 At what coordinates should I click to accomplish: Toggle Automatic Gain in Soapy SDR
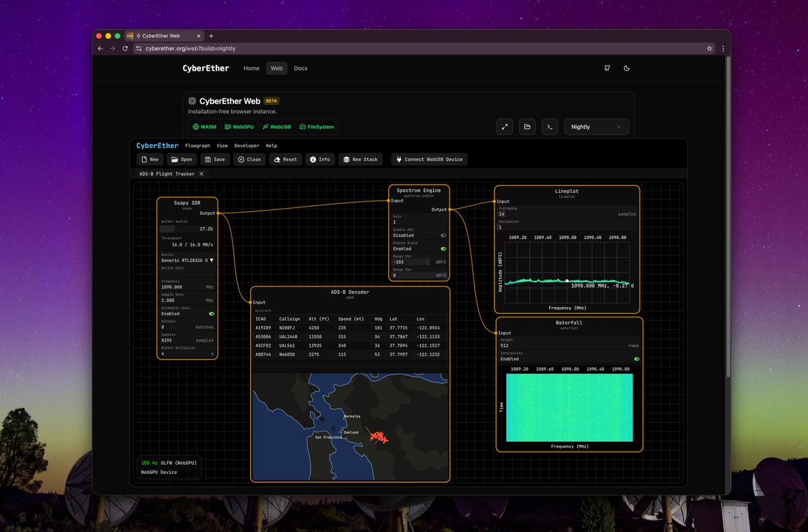(212, 314)
